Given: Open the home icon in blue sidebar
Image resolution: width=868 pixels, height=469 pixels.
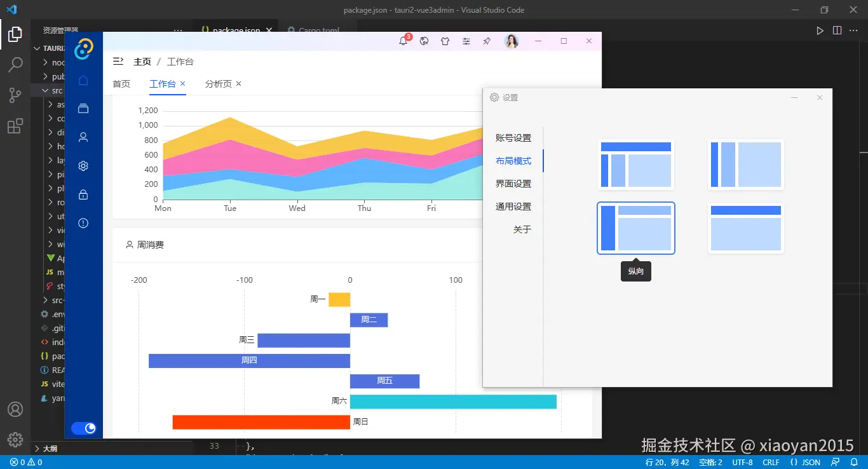Looking at the screenshot, I should coord(83,80).
